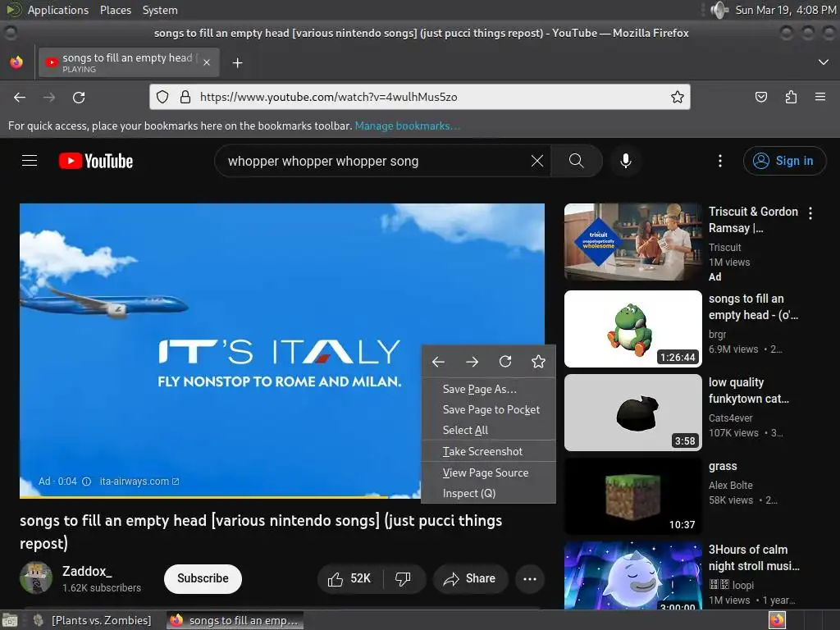Open the Places menu in the top panel

115,10
